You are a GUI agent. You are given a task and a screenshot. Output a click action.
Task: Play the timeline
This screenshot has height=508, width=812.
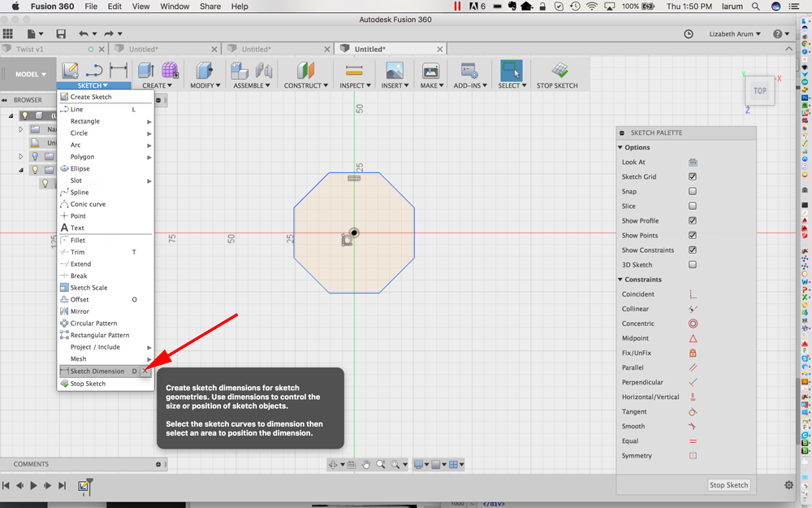33,486
